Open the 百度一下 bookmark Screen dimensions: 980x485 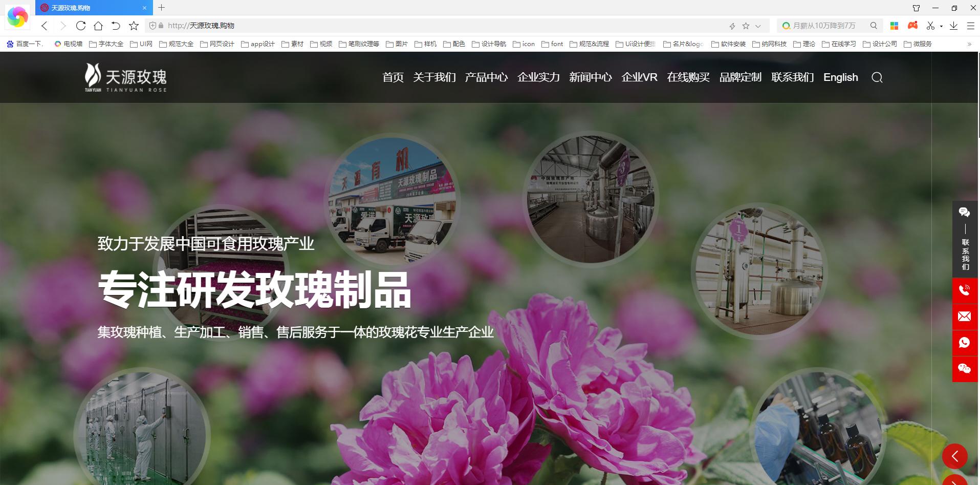(25, 44)
